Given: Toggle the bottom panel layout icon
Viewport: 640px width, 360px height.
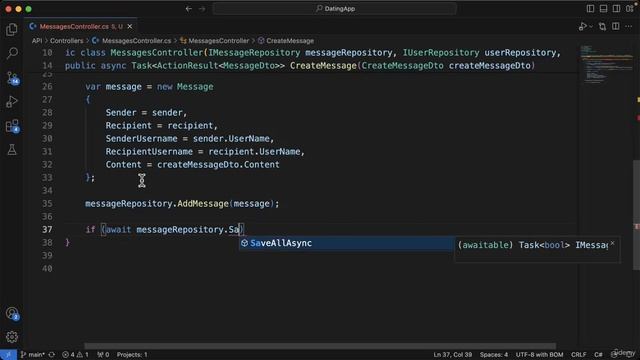Looking at the screenshot, I should 603,9.
